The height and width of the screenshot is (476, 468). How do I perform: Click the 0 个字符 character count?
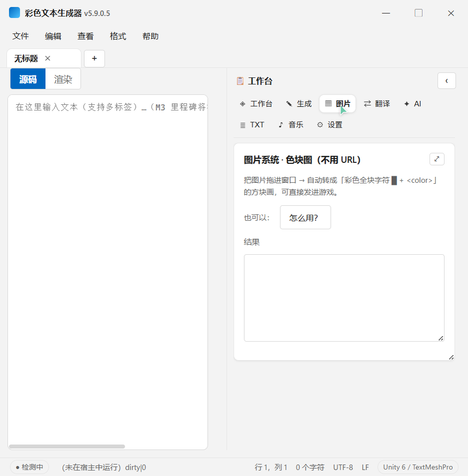pos(310,467)
